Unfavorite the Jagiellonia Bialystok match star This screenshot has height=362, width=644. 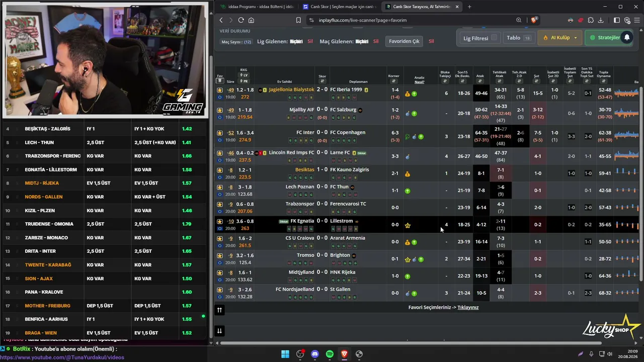click(220, 90)
